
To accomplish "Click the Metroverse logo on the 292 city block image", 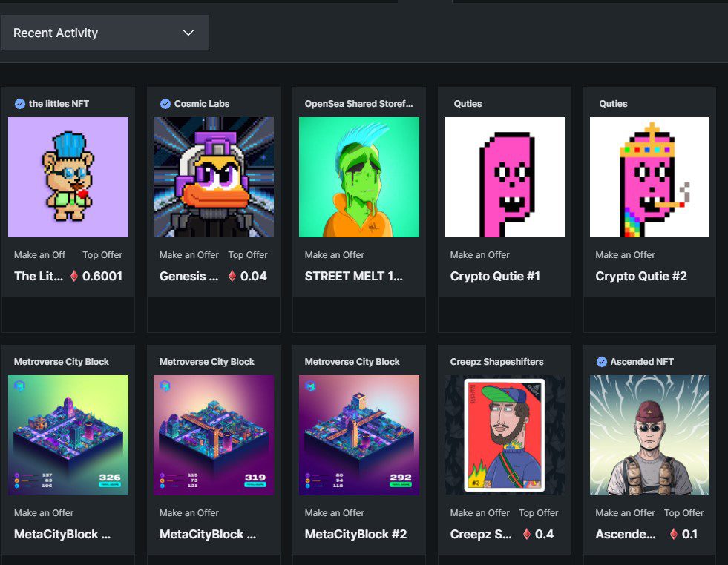I will click(310, 386).
